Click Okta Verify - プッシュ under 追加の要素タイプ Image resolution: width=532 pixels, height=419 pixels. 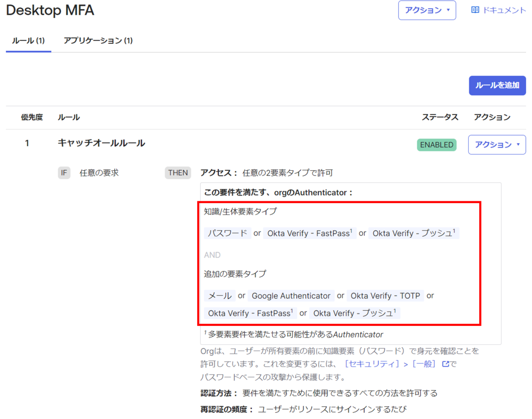pos(355,313)
